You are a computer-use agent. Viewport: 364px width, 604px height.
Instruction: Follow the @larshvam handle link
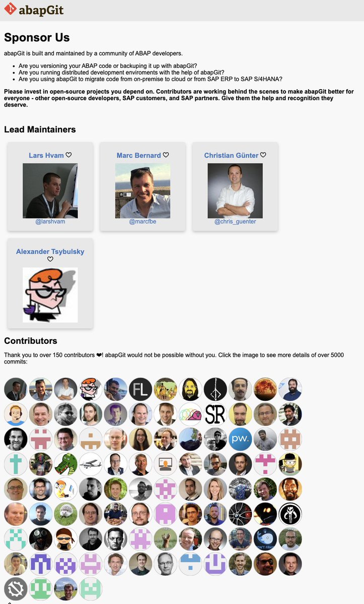tap(50, 221)
